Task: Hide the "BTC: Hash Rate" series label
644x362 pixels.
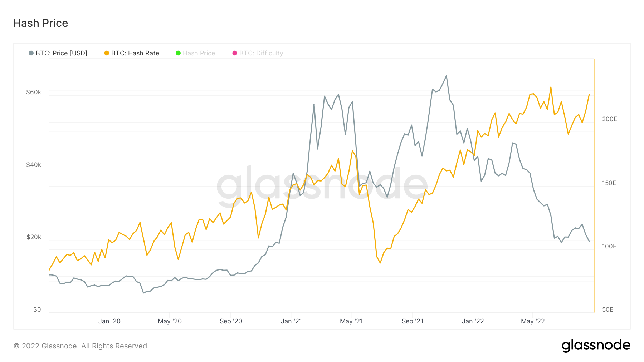Action: 135,53
